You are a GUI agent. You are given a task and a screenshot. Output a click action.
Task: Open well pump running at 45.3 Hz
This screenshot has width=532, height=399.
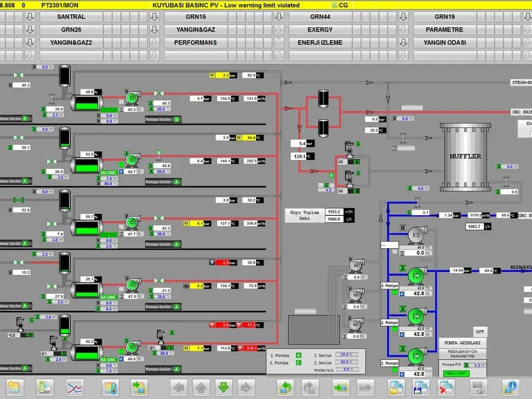coord(132,98)
